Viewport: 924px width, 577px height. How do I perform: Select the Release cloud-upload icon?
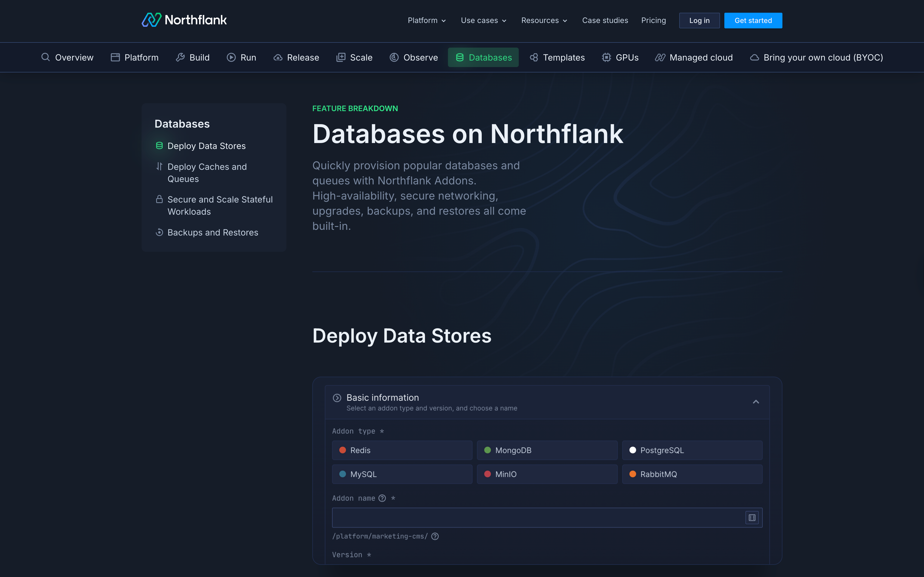click(278, 57)
